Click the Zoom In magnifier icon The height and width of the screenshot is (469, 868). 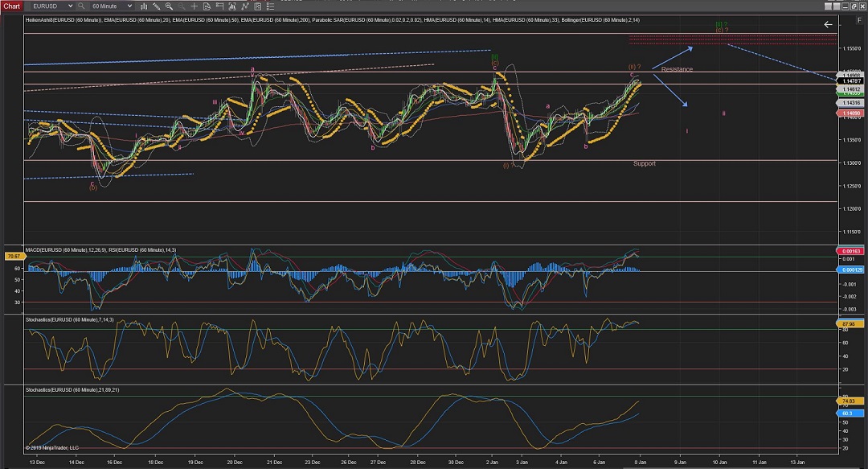point(169,6)
